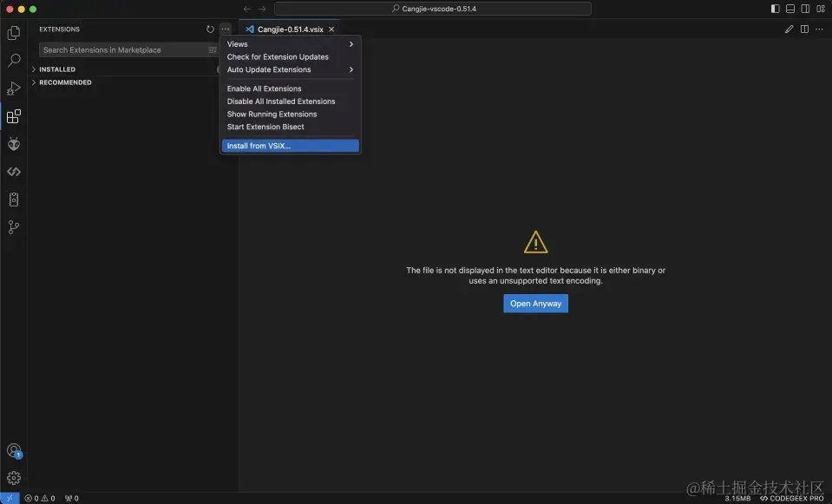This screenshot has width=832, height=504.
Task: Open the CodeGeeX angle-brackets sidebar icon
Action: [x=14, y=172]
